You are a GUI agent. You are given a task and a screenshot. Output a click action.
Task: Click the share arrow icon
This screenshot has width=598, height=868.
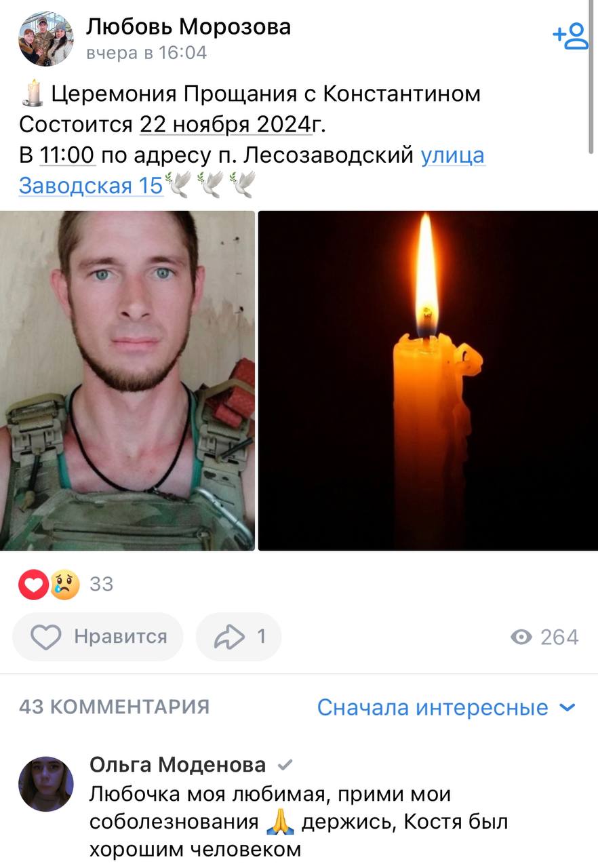pos(228,637)
